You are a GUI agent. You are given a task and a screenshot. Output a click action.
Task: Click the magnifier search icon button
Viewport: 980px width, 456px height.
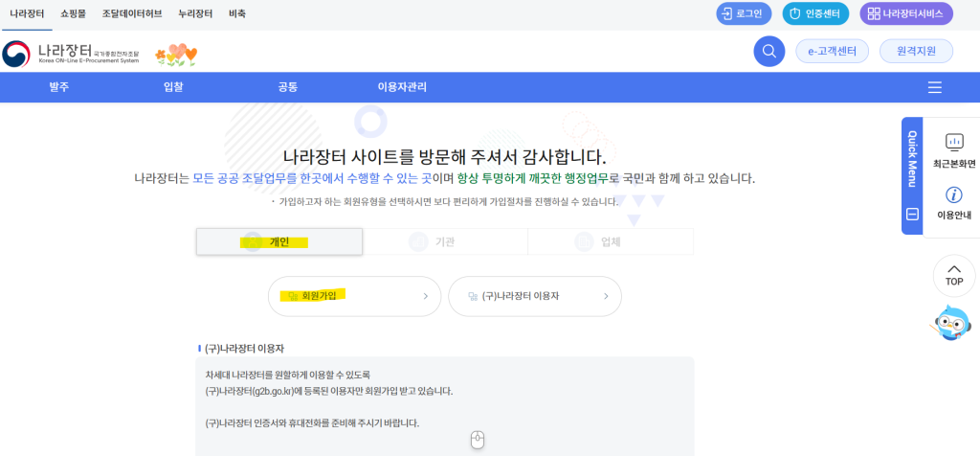pyautogui.click(x=768, y=51)
